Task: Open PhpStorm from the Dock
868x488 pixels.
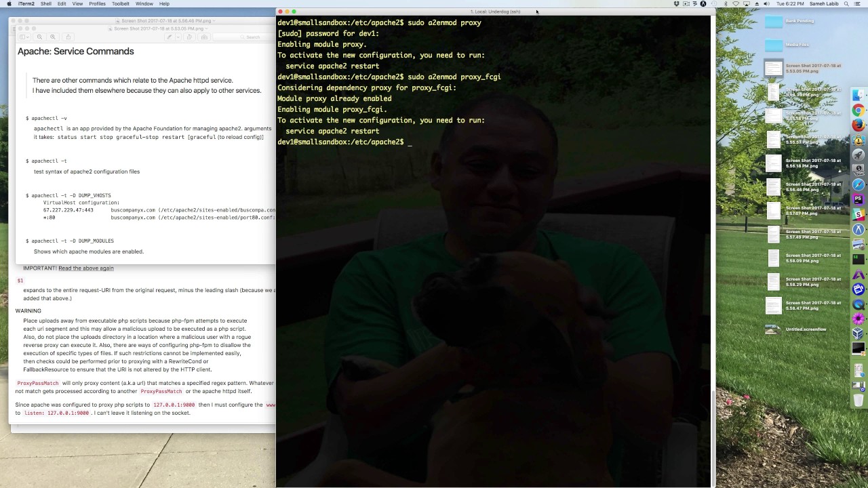Action: point(858,201)
